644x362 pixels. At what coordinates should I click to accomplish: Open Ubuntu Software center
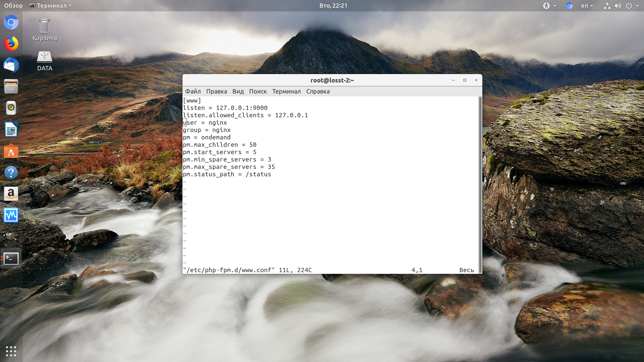click(x=11, y=152)
